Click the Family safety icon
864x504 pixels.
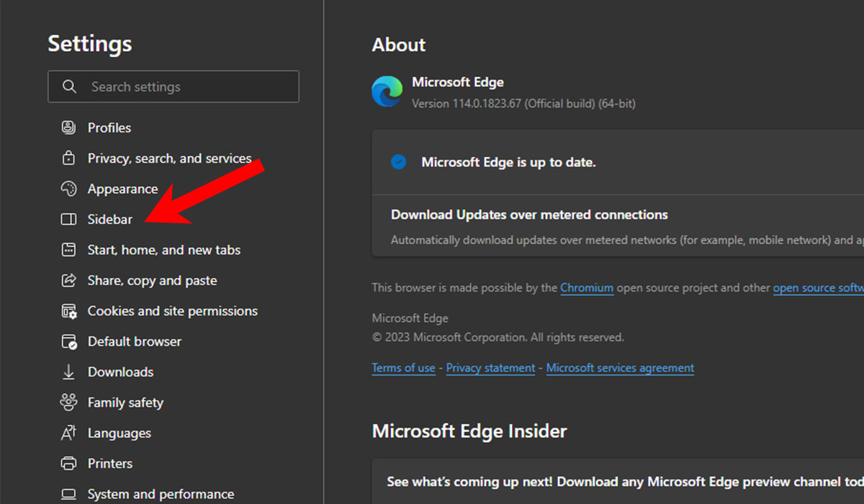(x=68, y=402)
